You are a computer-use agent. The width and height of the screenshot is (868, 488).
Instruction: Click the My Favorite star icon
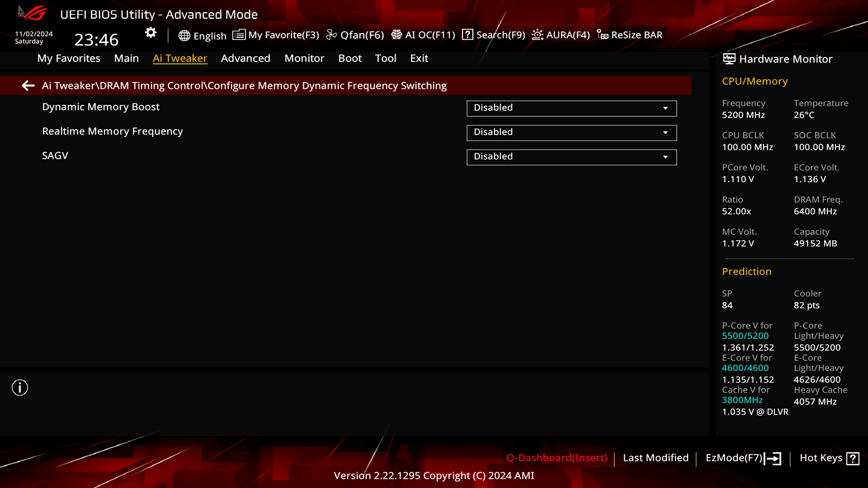coord(238,34)
